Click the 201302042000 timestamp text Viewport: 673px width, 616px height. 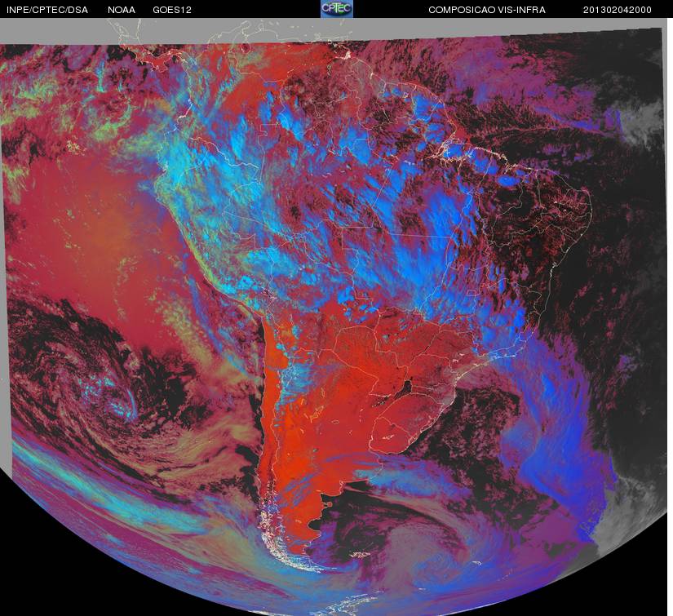(x=618, y=10)
